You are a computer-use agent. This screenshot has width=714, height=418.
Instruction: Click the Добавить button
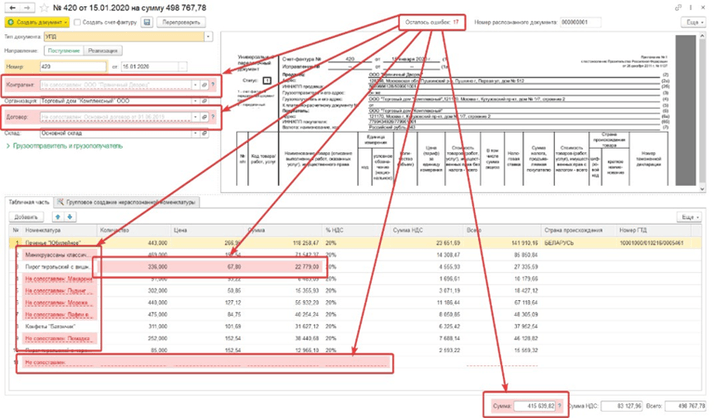point(26,217)
